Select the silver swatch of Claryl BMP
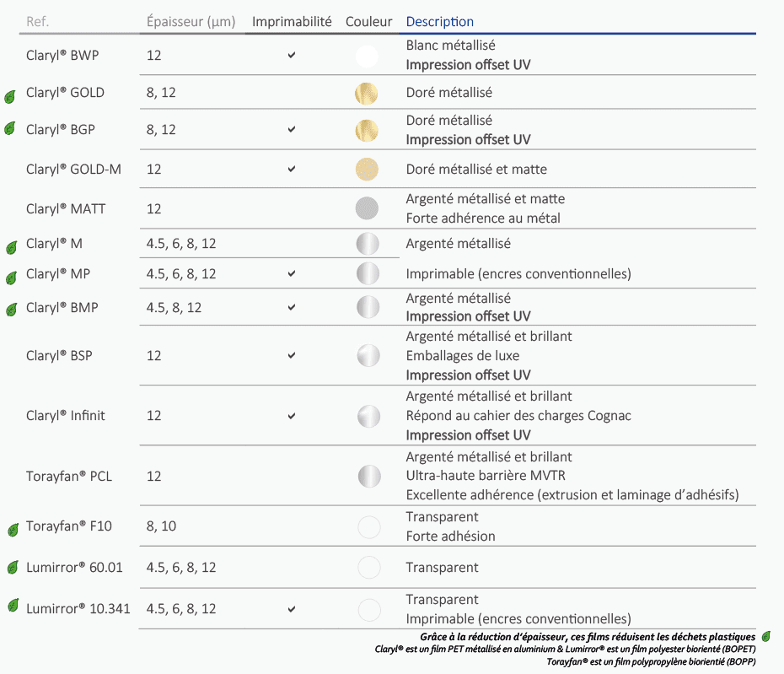Image resolution: width=784 pixels, height=674 pixels. pos(368,307)
